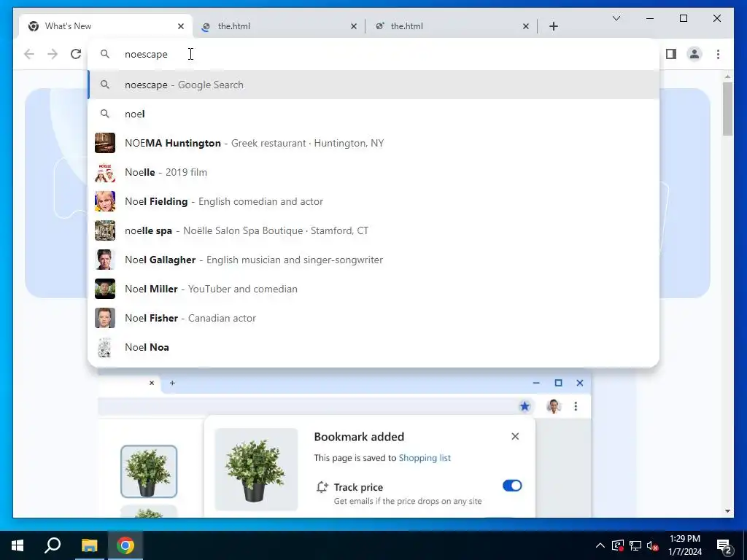This screenshot has height=560, width=747.
Task: Choose the Noel Gallagher suggestion
Action: 373,260
